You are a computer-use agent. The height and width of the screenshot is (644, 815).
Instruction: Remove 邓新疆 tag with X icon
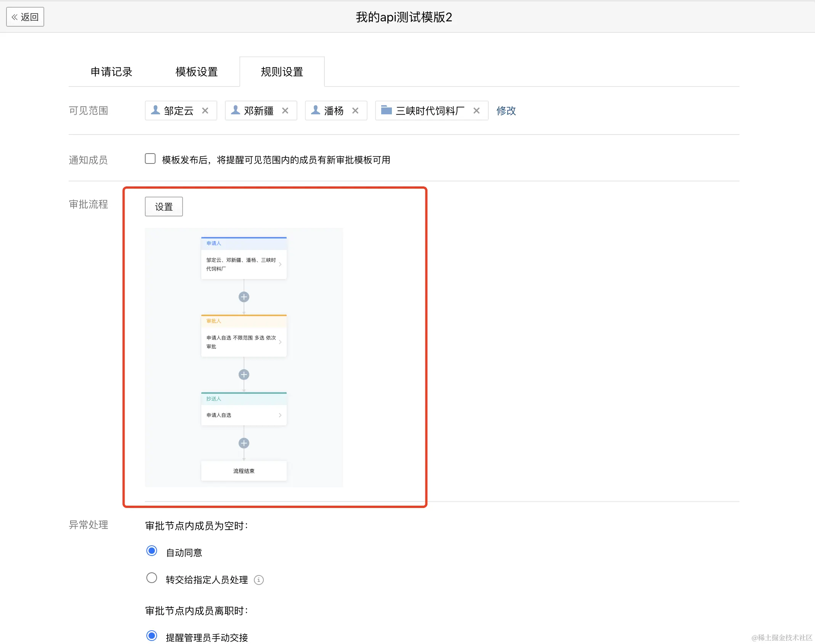tap(285, 111)
